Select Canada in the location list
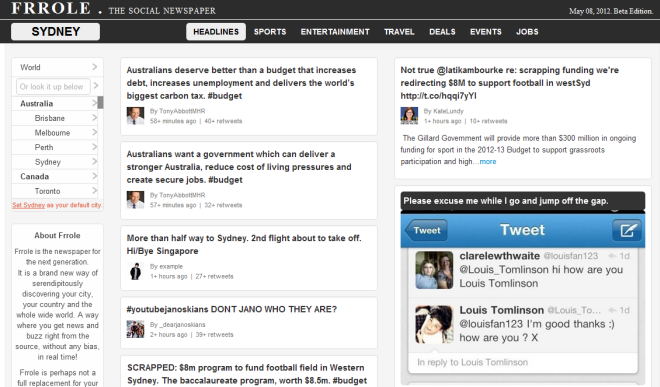Screen dimensions: 660x387 point(35,176)
